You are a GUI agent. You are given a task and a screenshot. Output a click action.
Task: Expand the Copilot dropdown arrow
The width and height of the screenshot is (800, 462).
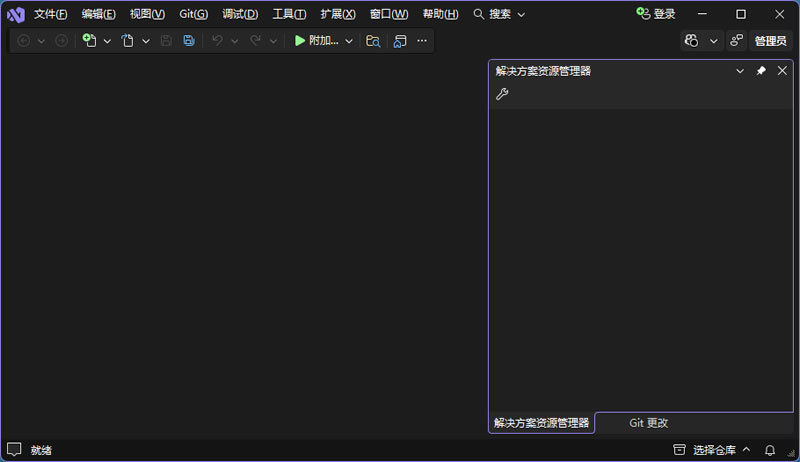[x=714, y=41]
